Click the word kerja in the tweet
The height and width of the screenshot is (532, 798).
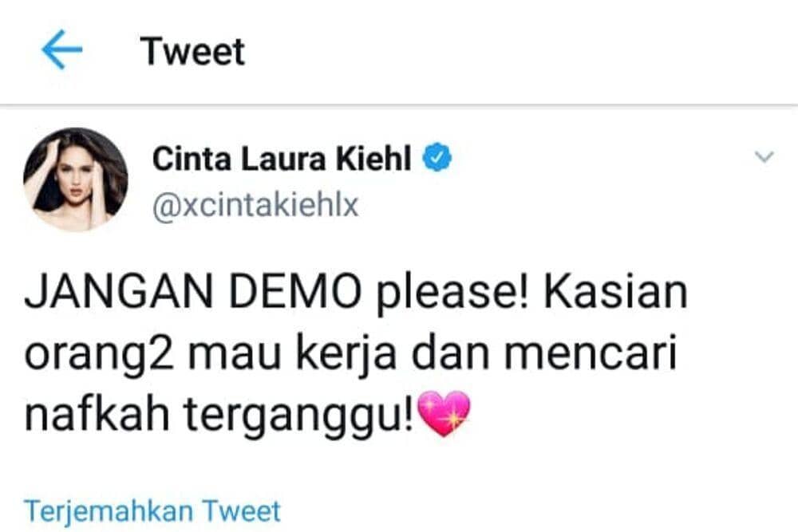346,354
